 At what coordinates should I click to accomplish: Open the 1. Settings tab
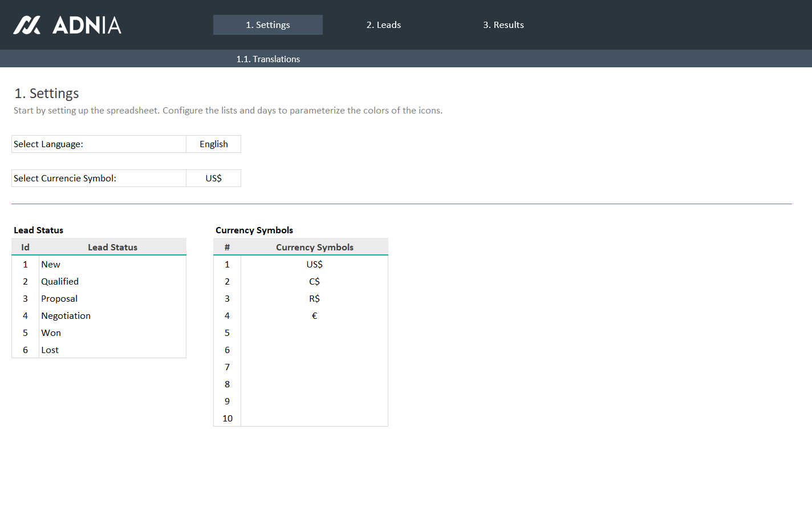pyautogui.click(x=267, y=25)
